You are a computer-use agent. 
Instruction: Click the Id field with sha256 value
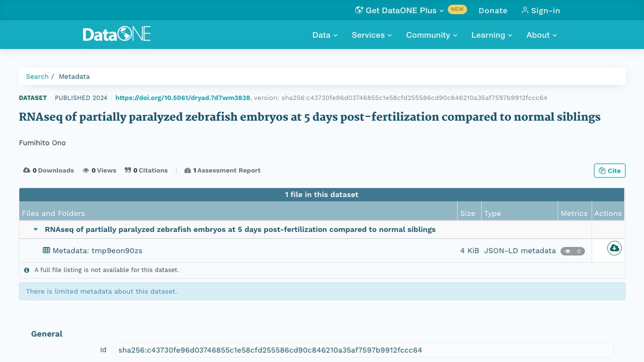[364, 350]
